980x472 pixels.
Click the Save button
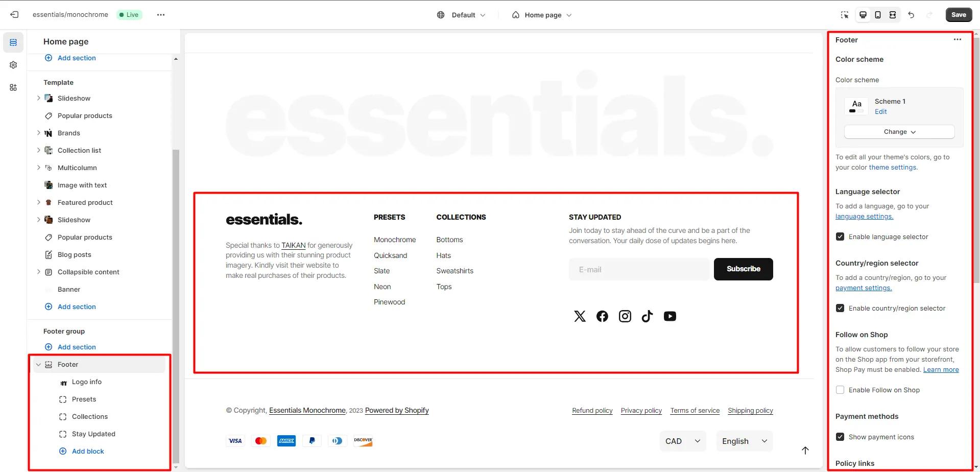tap(958, 15)
